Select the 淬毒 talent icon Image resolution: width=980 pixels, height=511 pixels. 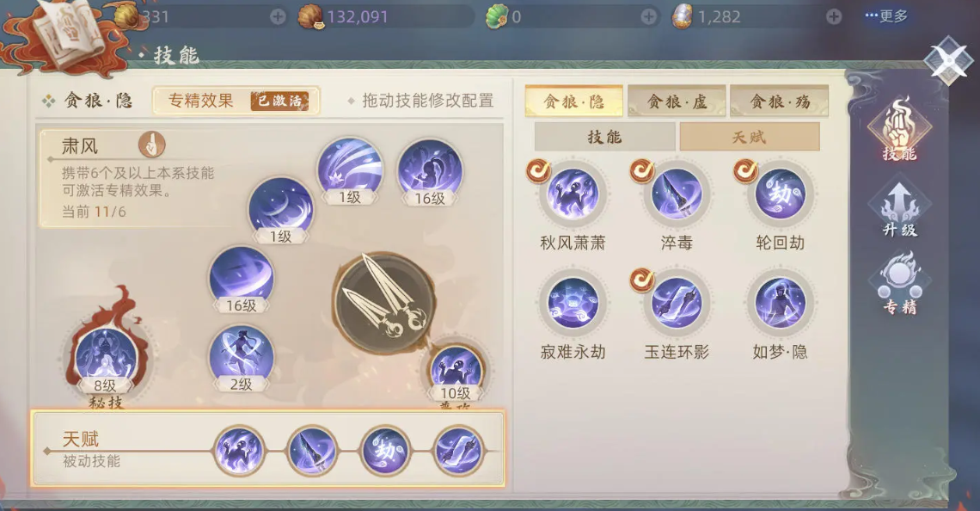(677, 195)
